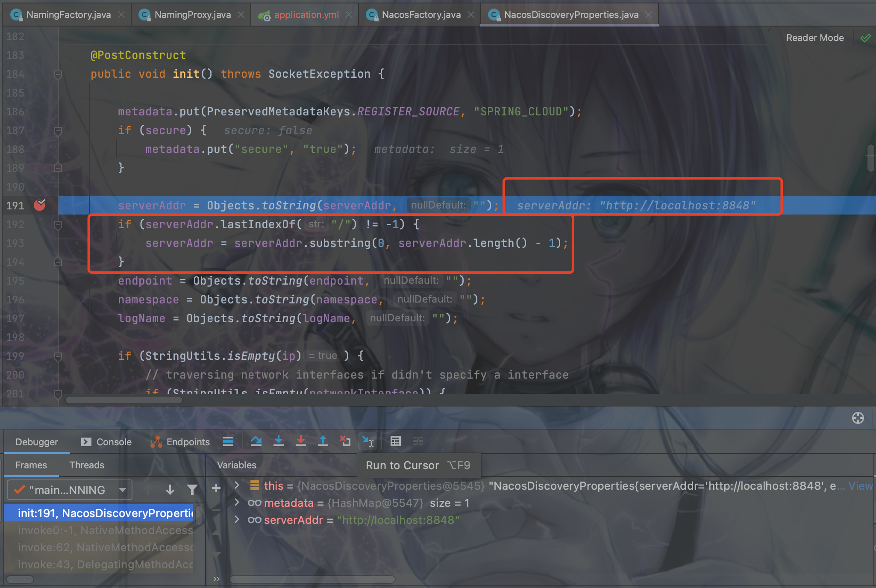Click the expand panel double-chevron icon
This screenshot has width=876, height=588.
click(216, 579)
